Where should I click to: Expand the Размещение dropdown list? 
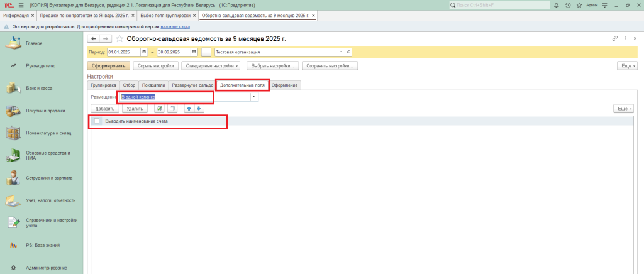[x=253, y=97]
